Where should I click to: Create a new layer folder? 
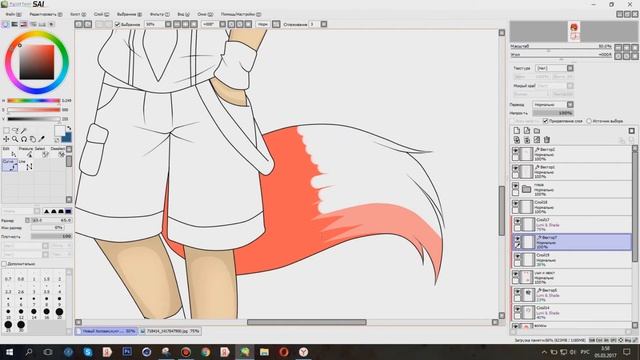click(x=537, y=131)
